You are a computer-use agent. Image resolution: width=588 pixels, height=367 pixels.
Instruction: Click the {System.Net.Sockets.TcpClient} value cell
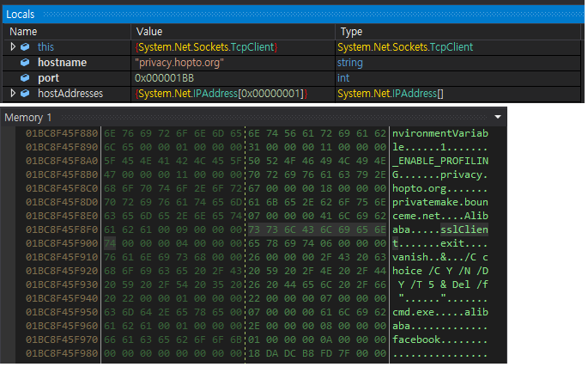pyautogui.click(x=206, y=47)
